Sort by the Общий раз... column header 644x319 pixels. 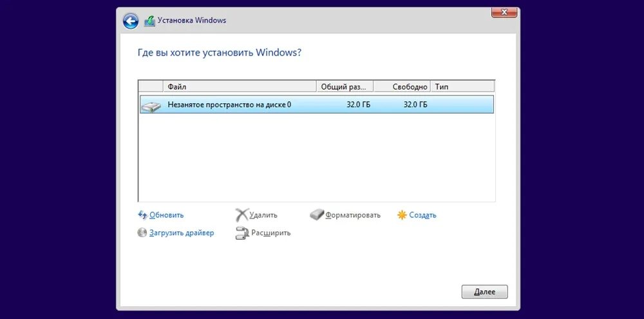[345, 87]
